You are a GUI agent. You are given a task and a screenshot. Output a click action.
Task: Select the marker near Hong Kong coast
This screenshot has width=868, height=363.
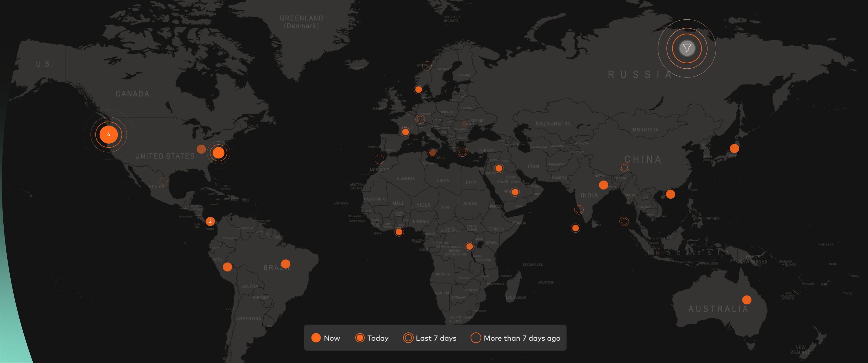coord(670,194)
